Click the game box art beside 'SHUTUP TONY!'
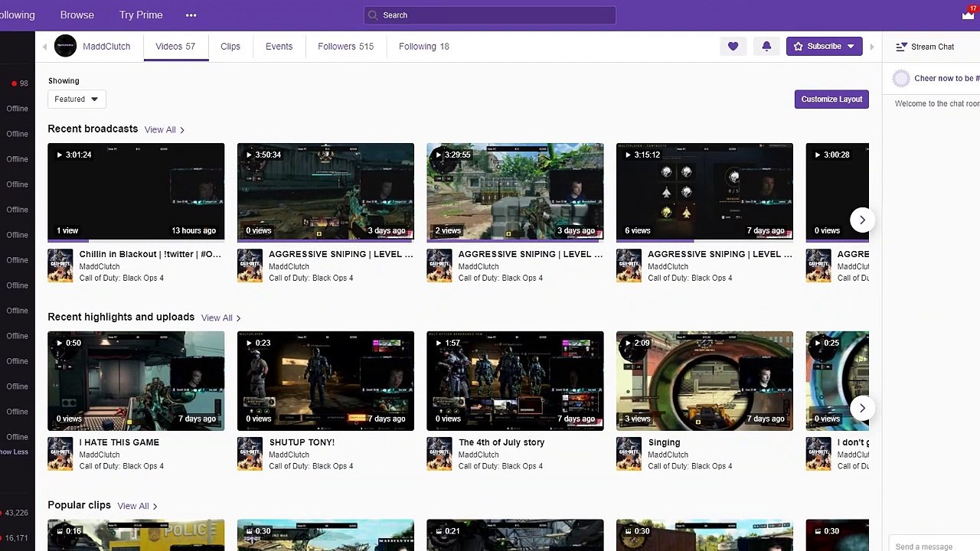 pyautogui.click(x=250, y=454)
